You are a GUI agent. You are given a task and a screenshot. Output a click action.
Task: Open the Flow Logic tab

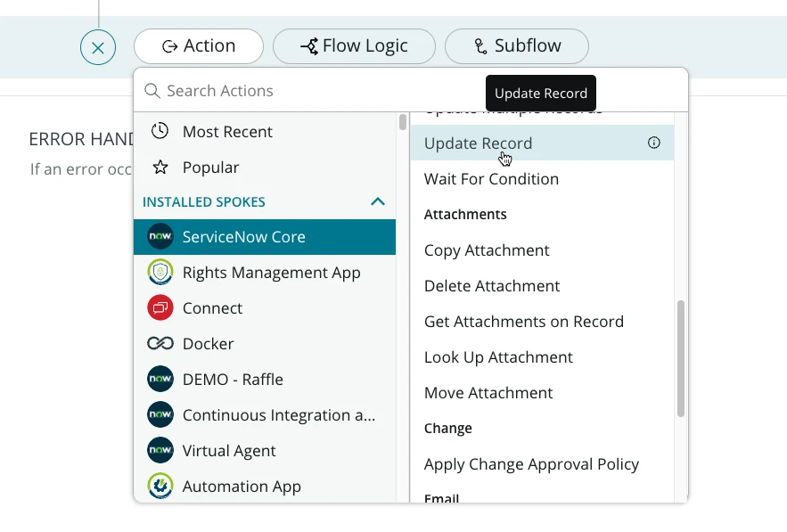354,46
